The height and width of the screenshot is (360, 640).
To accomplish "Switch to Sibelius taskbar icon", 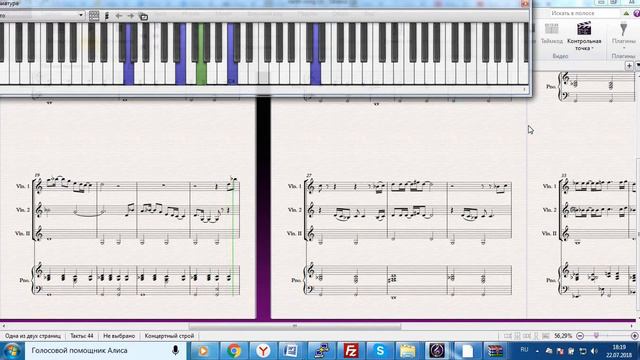I will (437, 351).
